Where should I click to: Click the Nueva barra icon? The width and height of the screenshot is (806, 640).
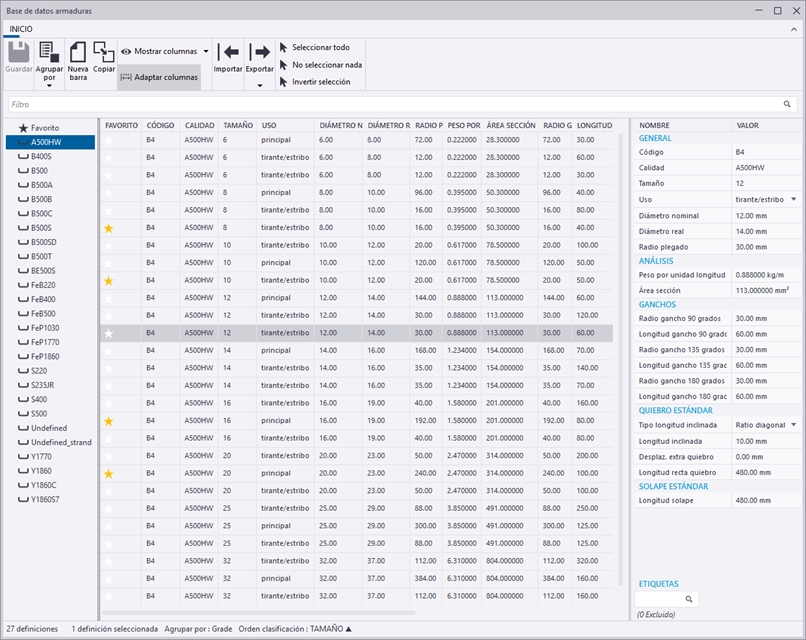(78, 52)
